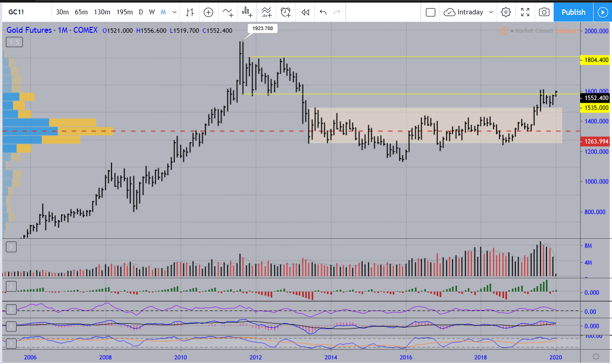
Task: Toggle the select layout square box
Action: [x=431, y=12]
